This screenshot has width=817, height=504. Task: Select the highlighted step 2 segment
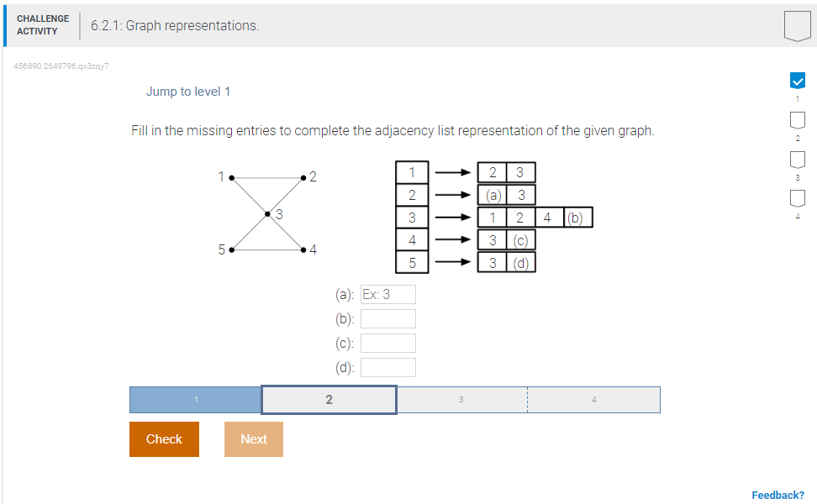pos(329,399)
